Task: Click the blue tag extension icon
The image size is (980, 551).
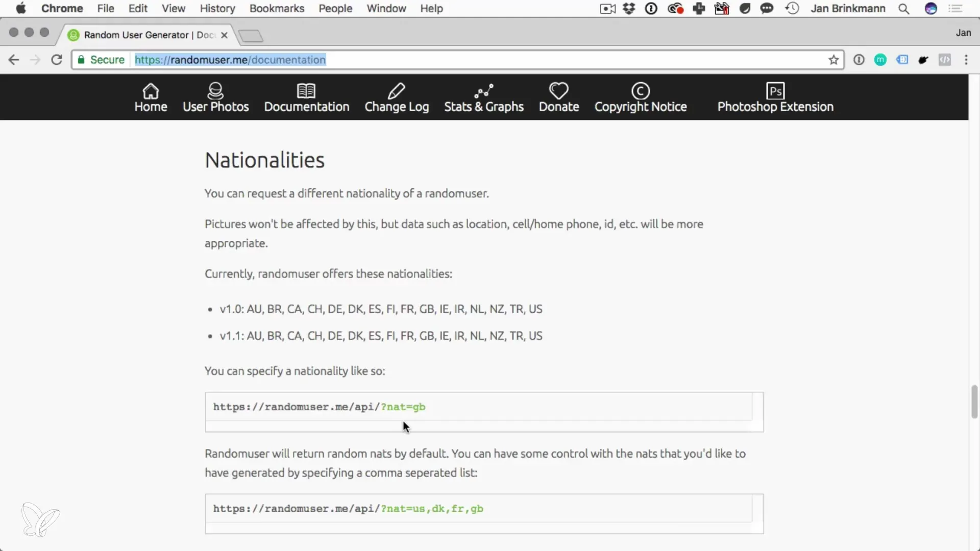Action: coord(902,60)
